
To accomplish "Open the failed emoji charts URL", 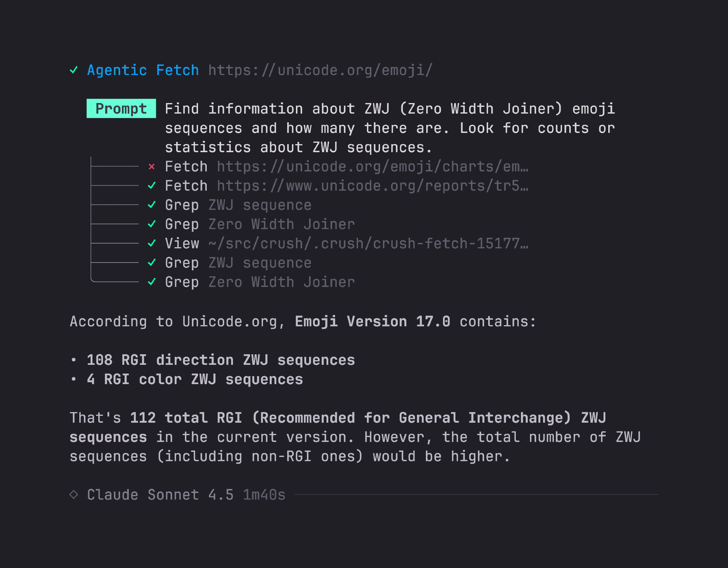I will point(372,167).
